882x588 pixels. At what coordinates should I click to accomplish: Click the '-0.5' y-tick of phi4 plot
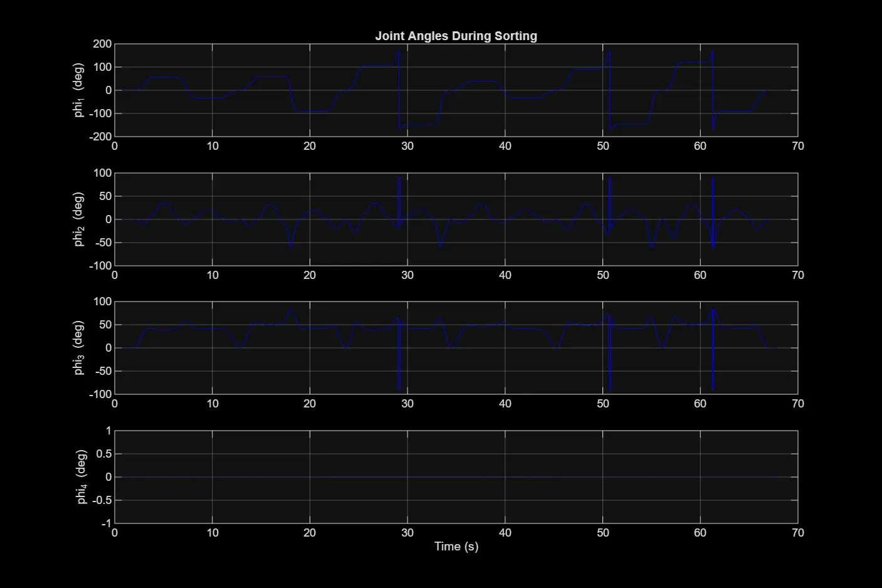(x=102, y=500)
